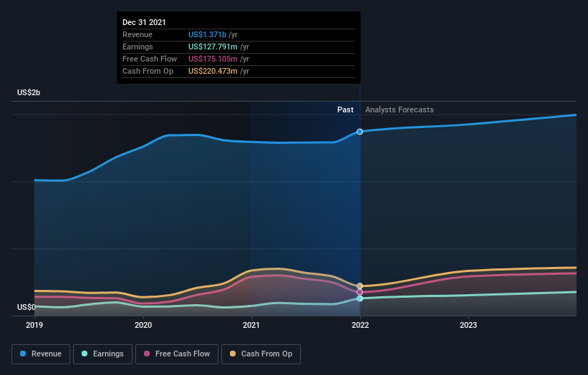
Task: Click the US$1.371b revenue value
Action: pos(208,34)
